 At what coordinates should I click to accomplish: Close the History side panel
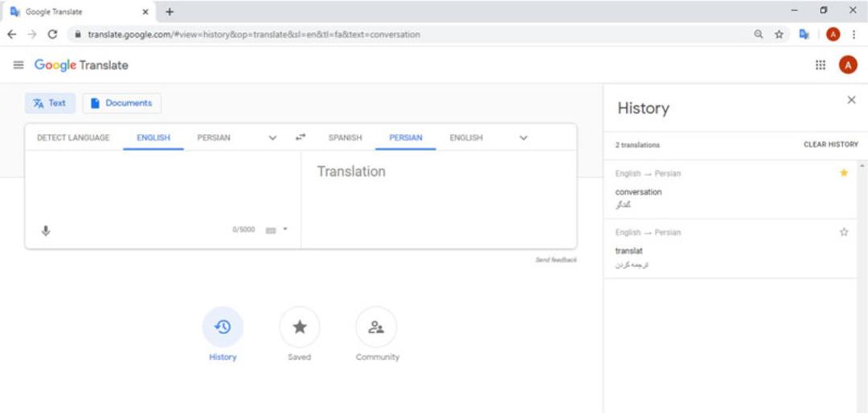[x=851, y=100]
